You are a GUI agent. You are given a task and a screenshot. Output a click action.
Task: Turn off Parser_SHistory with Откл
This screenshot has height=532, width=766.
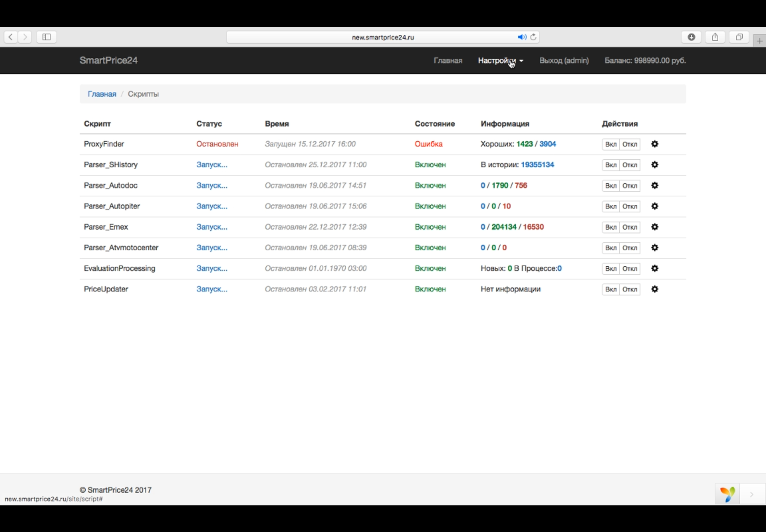630,165
